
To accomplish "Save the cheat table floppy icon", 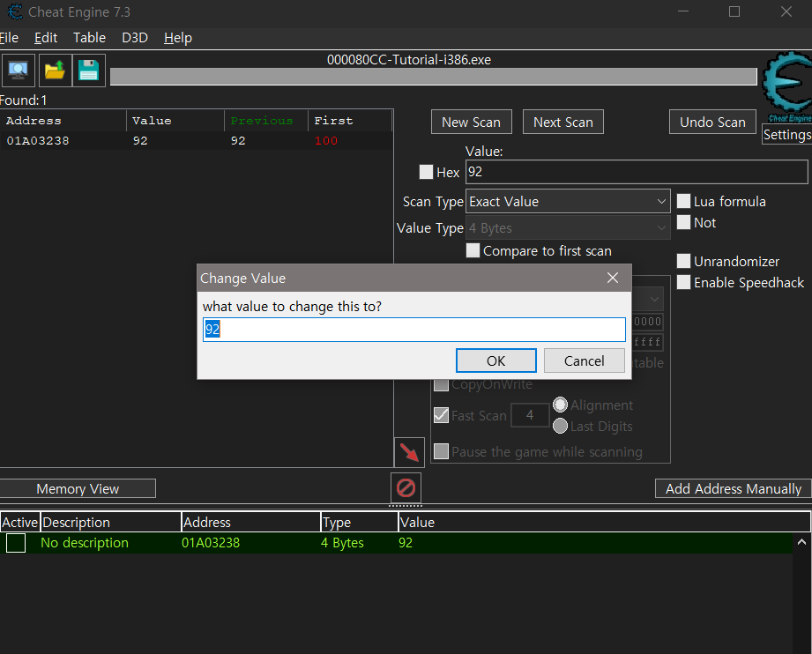I will coord(88,71).
